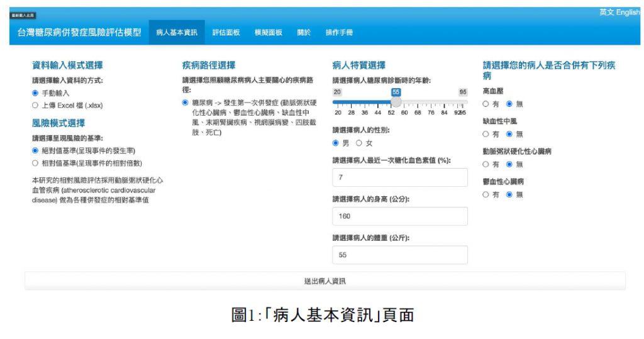This screenshot has height=339, width=644.
Task: Click the 身高 (公分) input field
Action: [400, 216]
